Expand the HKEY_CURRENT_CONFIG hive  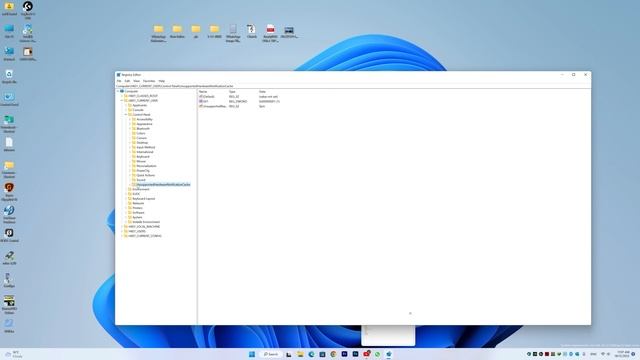coord(122,236)
